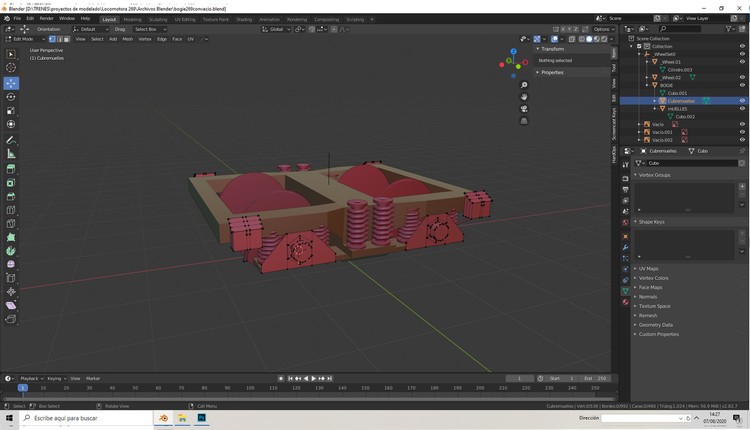Toggle face select mode
750x430 pixels.
66,39
